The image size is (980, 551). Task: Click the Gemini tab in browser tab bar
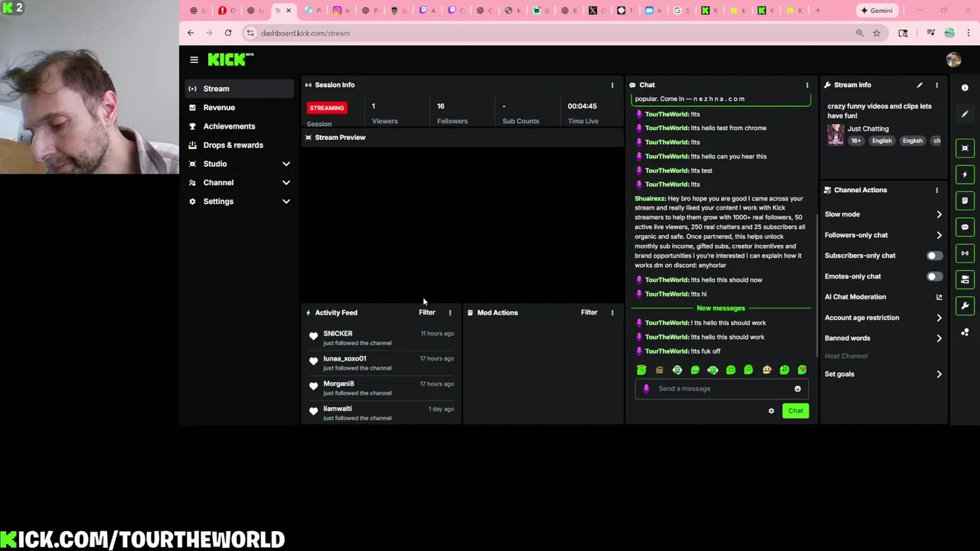877,11
